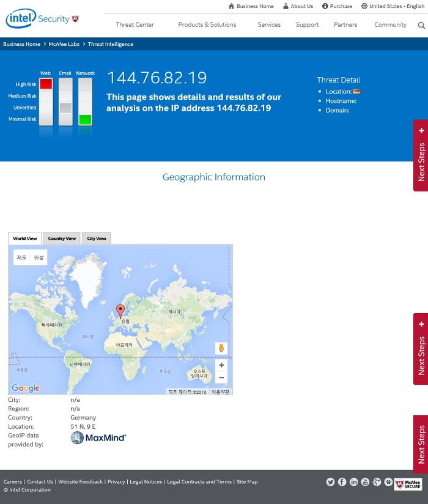Click the red map location pin
This screenshot has height=504, width=428.
(120, 311)
